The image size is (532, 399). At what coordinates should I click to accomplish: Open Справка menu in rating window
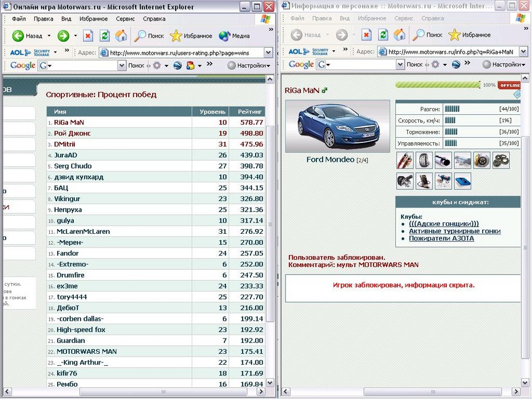pyautogui.click(x=154, y=19)
